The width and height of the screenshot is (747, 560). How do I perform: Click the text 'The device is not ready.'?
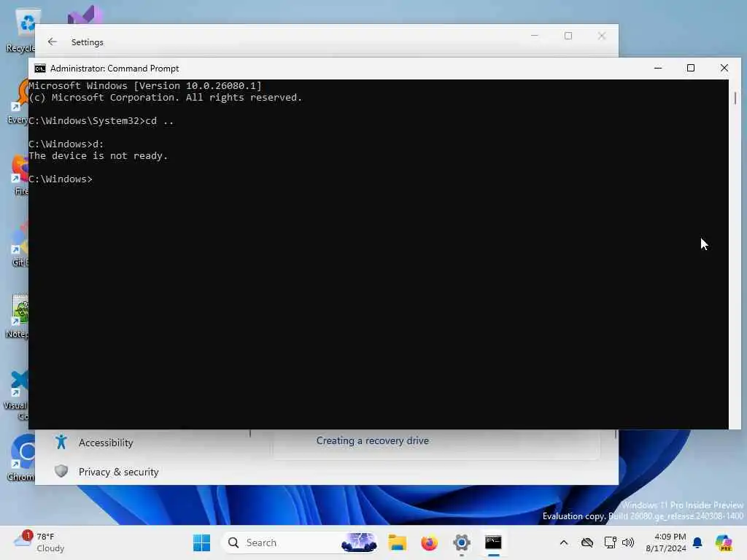tap(98, 156)
